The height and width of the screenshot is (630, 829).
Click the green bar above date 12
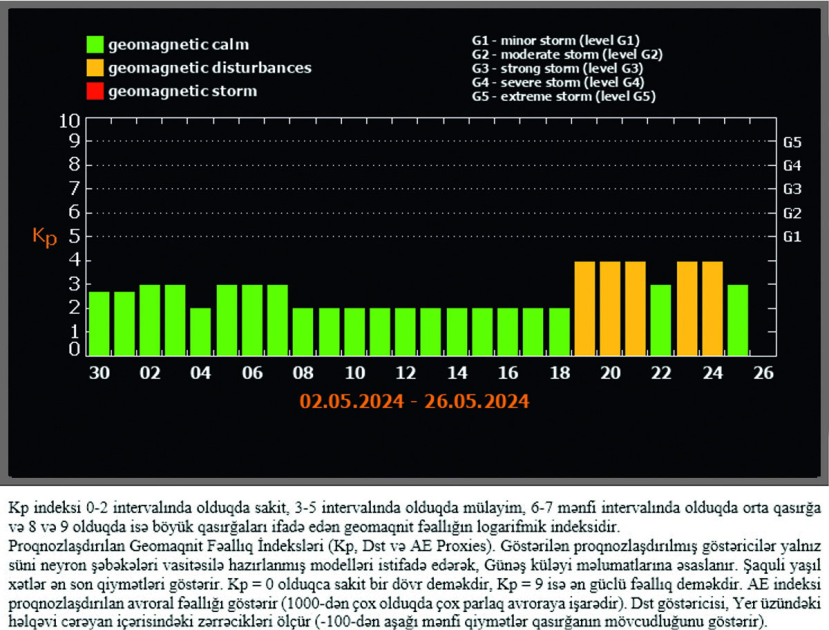[406, 332]
